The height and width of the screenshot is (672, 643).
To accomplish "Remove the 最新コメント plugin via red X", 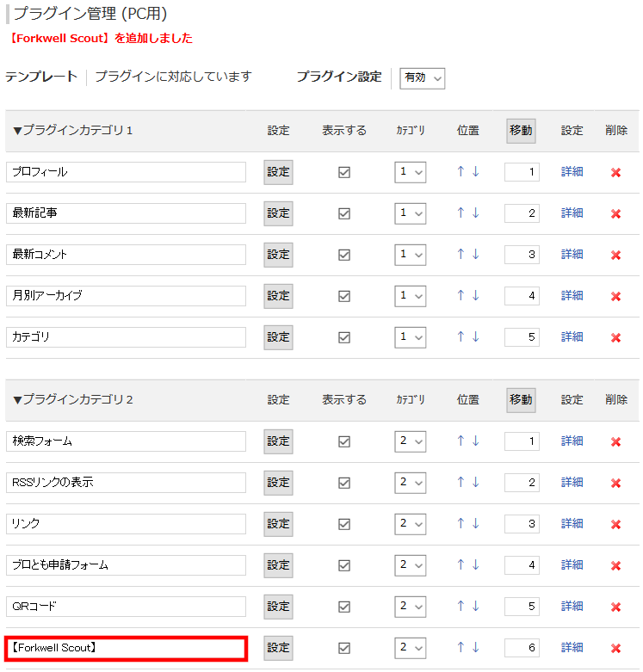I will 615,255.
